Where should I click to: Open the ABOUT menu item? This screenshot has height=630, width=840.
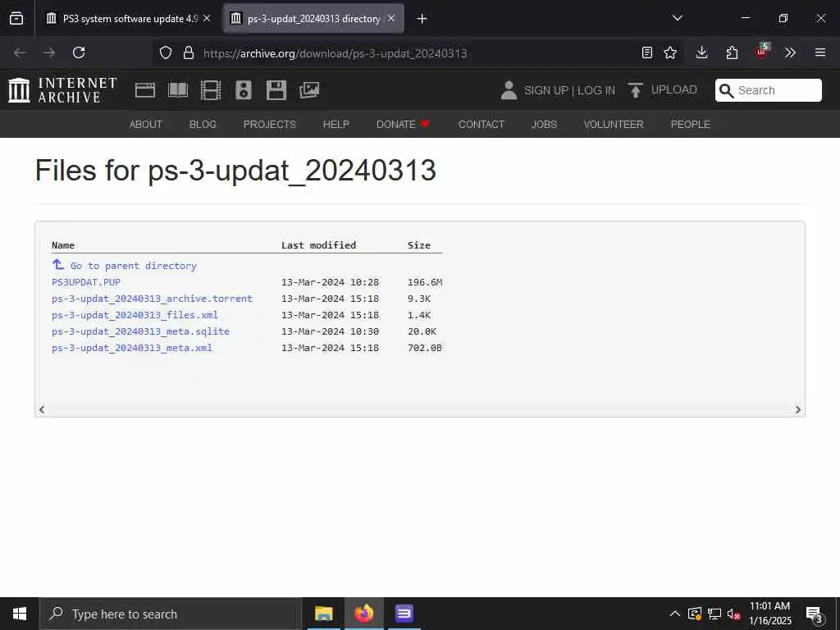(x=146, y=125)
